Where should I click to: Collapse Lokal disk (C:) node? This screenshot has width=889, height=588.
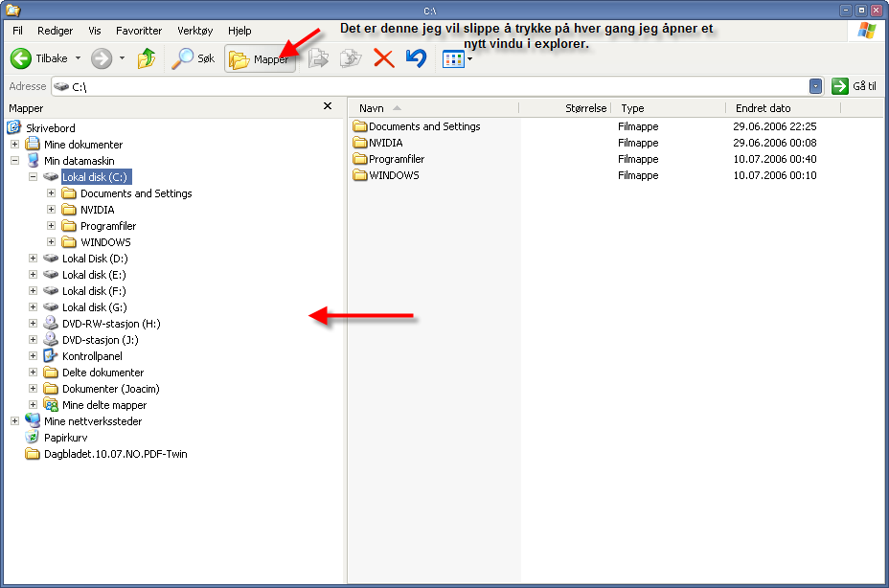coord(33,177)
